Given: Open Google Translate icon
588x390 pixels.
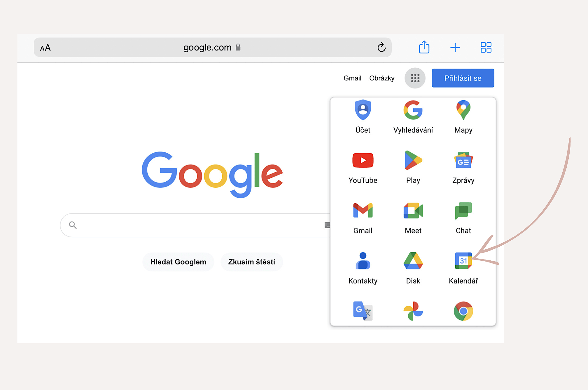Looking at the screenshot, I should click(x=363, y=311).
